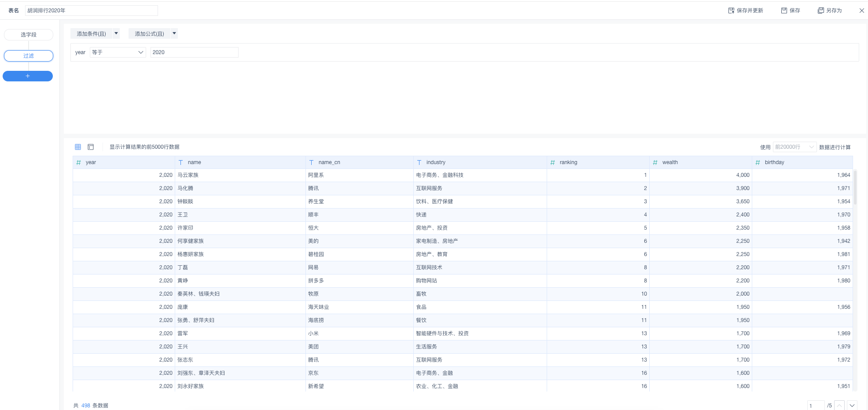Select the 选字段 step
868x410 pixels.
29,35
